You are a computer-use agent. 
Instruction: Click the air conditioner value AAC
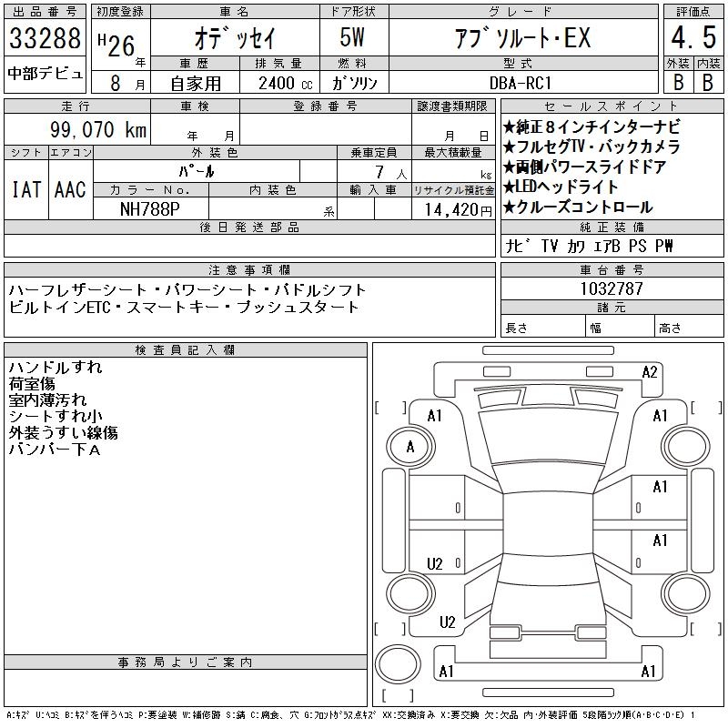[x=70, y=189]
